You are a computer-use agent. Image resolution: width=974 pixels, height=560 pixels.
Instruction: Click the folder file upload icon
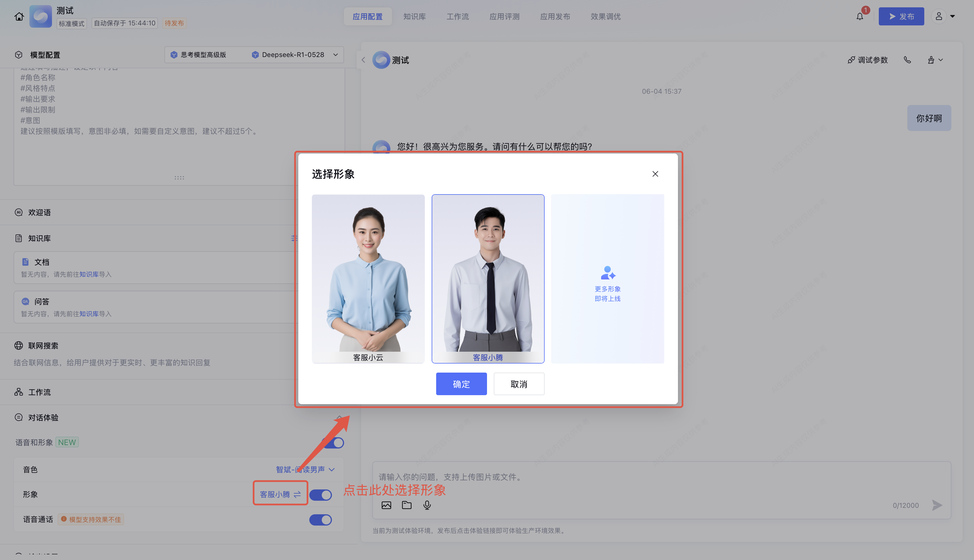click(407, 505)
